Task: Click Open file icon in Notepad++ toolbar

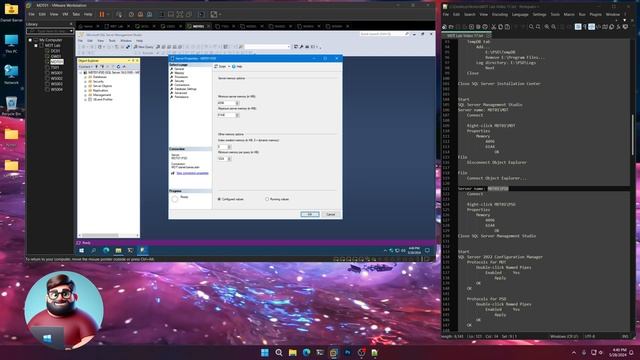Action: point(451,27)
